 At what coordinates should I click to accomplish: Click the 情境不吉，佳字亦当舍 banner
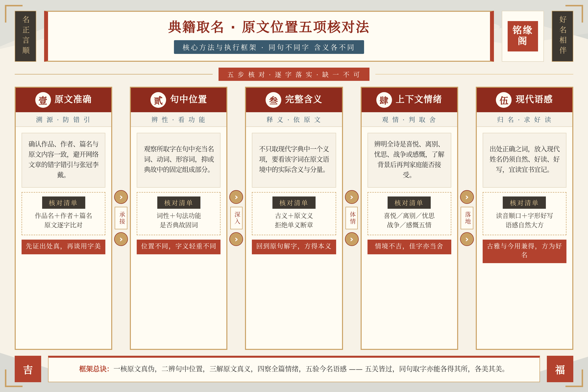(409, 247)
